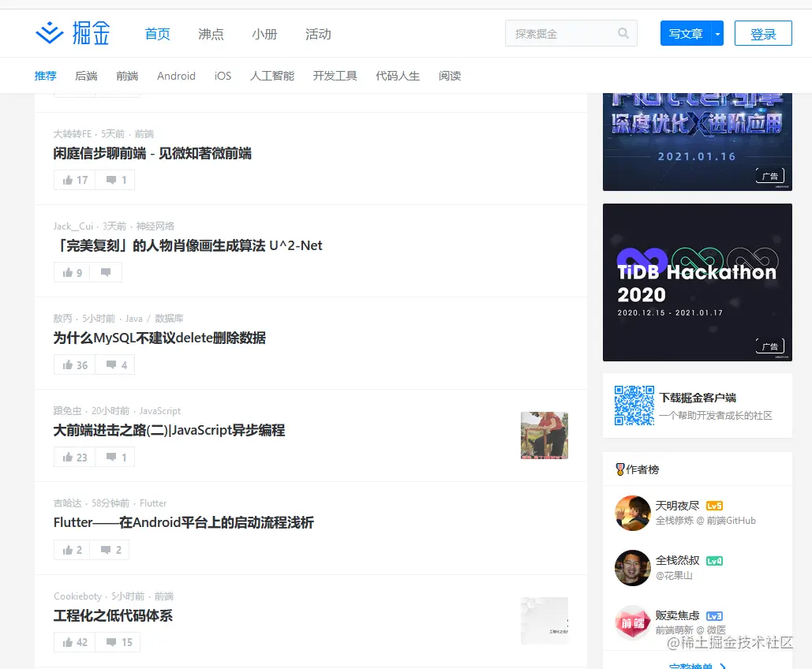Click the Lv4 badge next to 全栈然叔

tap(714, 561)
